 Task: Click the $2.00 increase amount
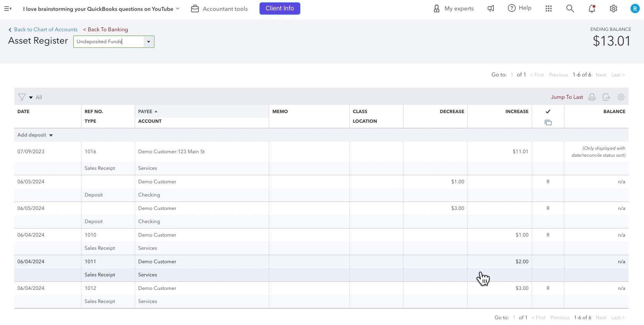pos(522,262)
